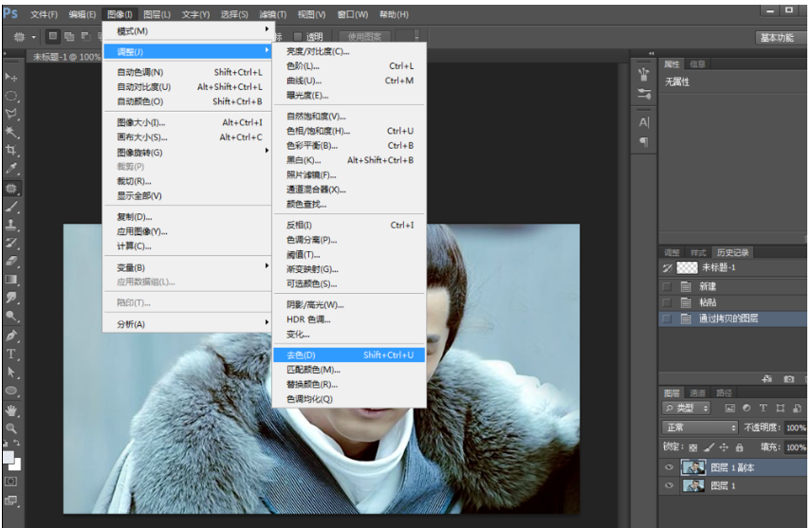Click the foreground color swatch
This screenshot has height=528, width=812.
[9, 458]
